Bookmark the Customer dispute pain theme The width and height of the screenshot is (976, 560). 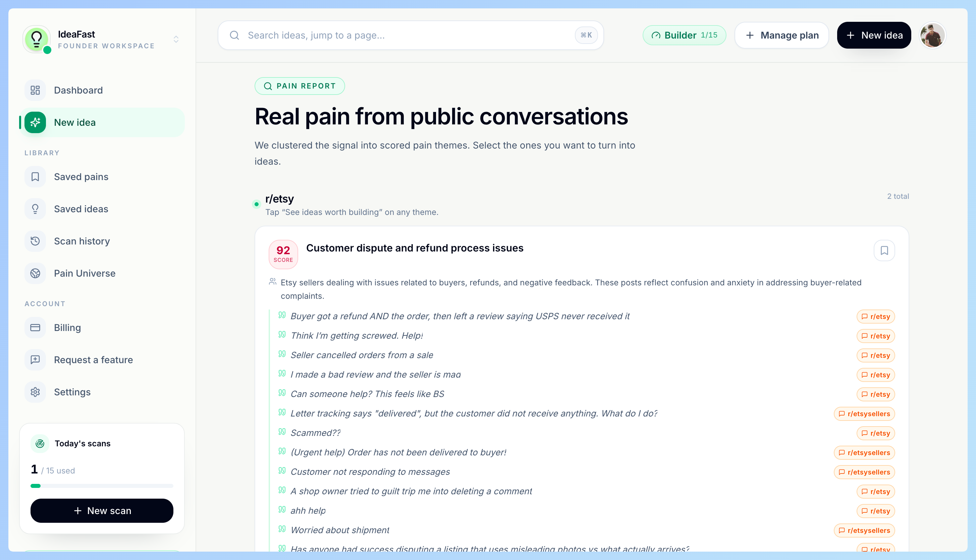884,251
